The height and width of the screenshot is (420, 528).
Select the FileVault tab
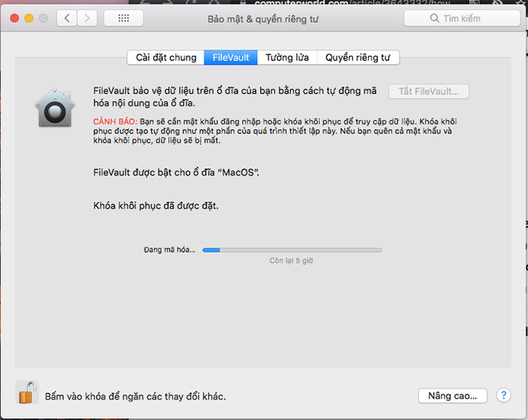[231, 57]
